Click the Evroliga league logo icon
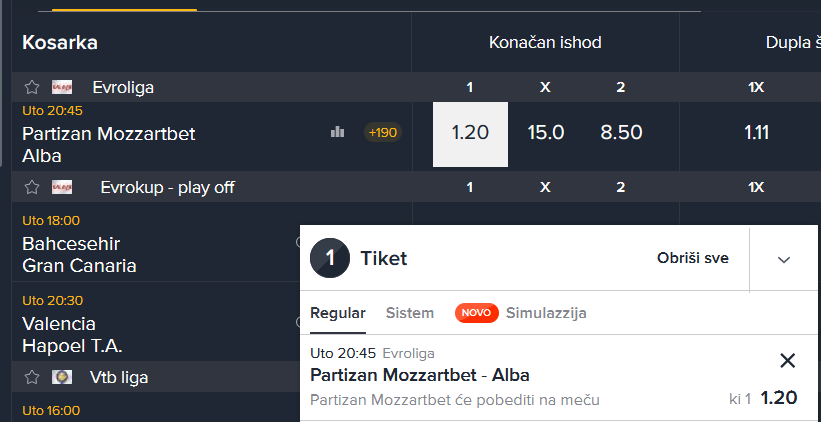This screenshot has width=821, height=422. tap(62, 87)
